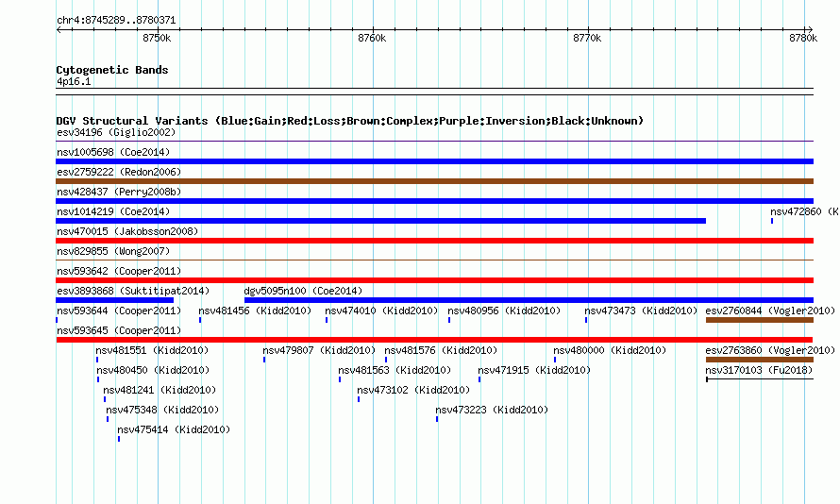Screen dimensions: 840x504
Task: Open nsv474010 (Kidd2010) variant
Action: point(381,311)
